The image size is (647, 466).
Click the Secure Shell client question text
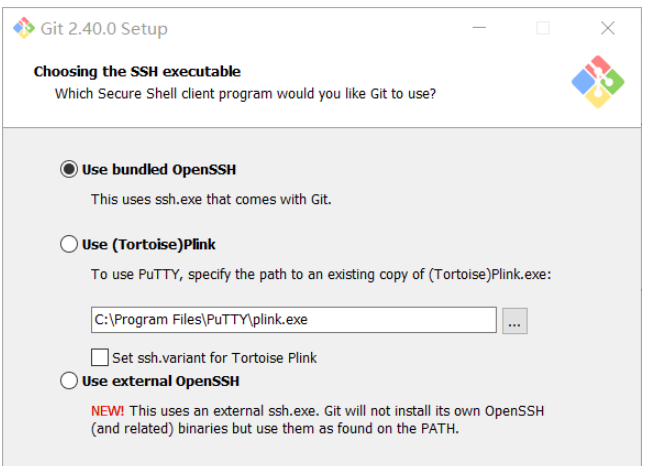[245, 94]
